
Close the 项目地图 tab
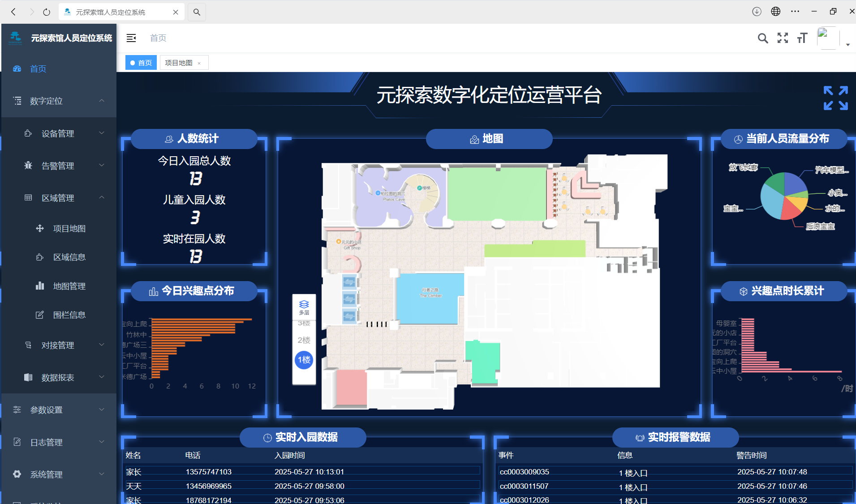click(x=199, y=63)
